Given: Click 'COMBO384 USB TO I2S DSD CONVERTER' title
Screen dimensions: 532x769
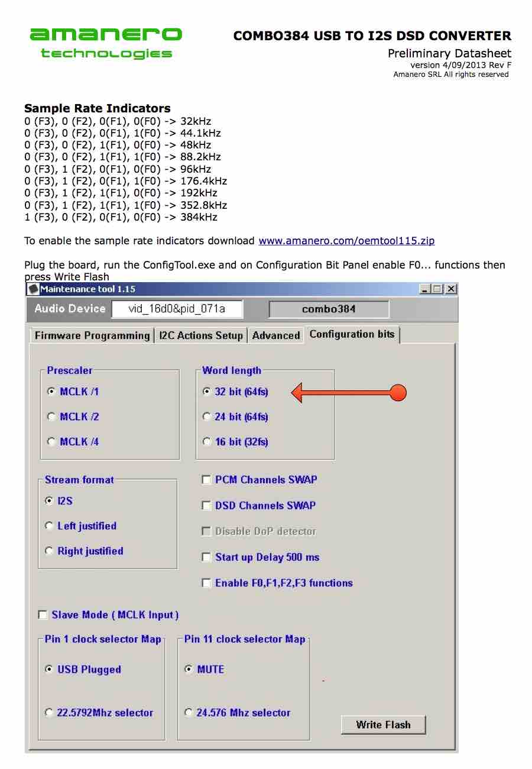Looking at the screenshot, I should tap(372, 35).
